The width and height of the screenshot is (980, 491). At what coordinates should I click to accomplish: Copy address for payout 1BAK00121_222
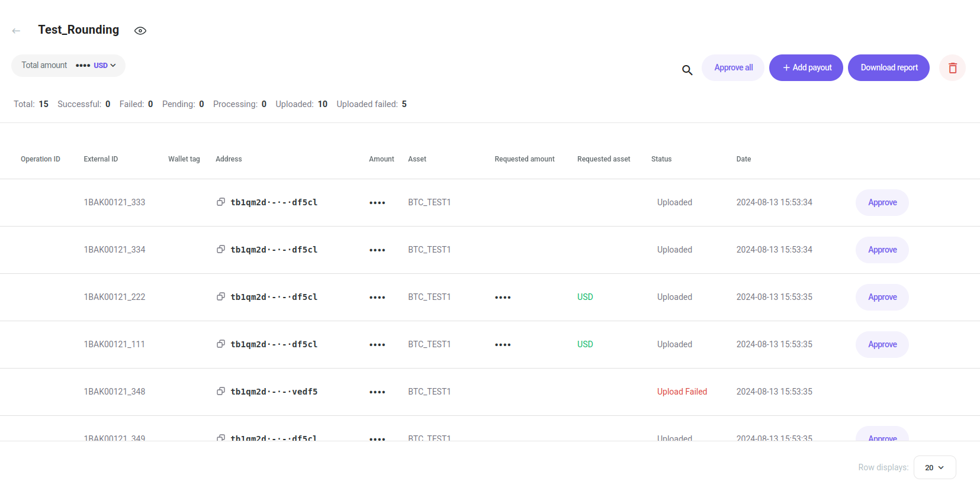point(221,297)
